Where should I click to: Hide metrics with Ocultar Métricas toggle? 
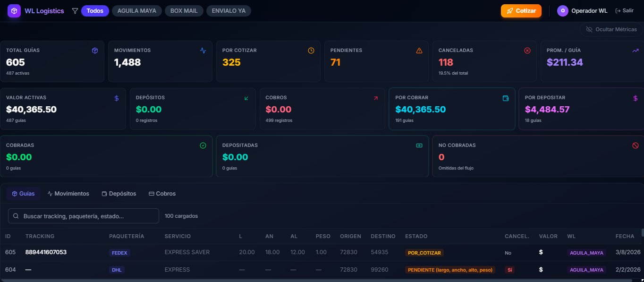click(x=611, y=29)
